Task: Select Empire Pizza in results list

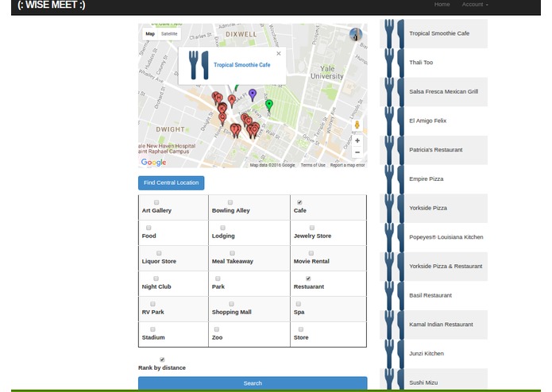Action: 434,179
